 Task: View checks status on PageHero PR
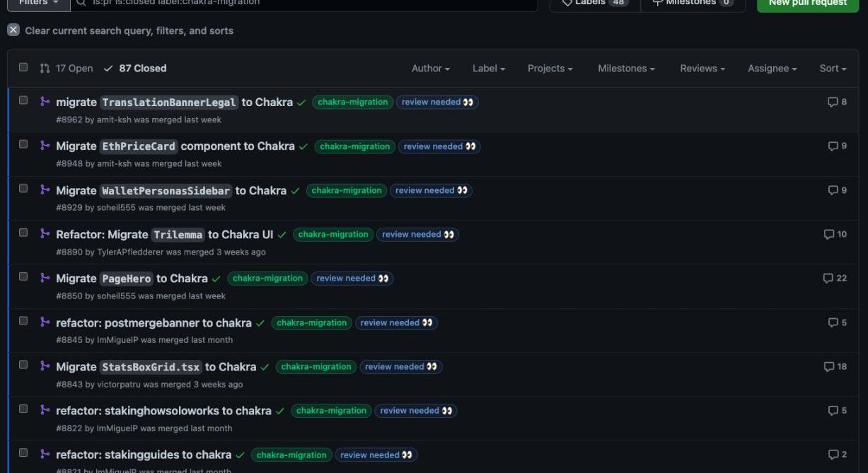216,279
